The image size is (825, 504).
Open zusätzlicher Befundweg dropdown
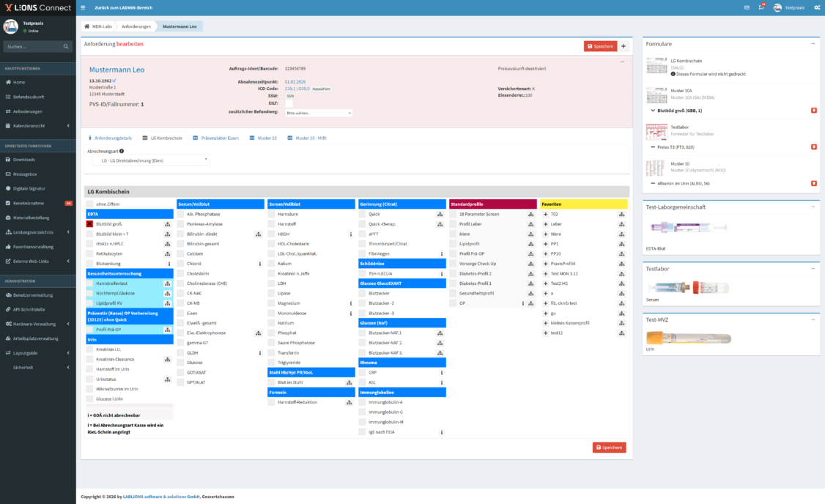[319, 114]
